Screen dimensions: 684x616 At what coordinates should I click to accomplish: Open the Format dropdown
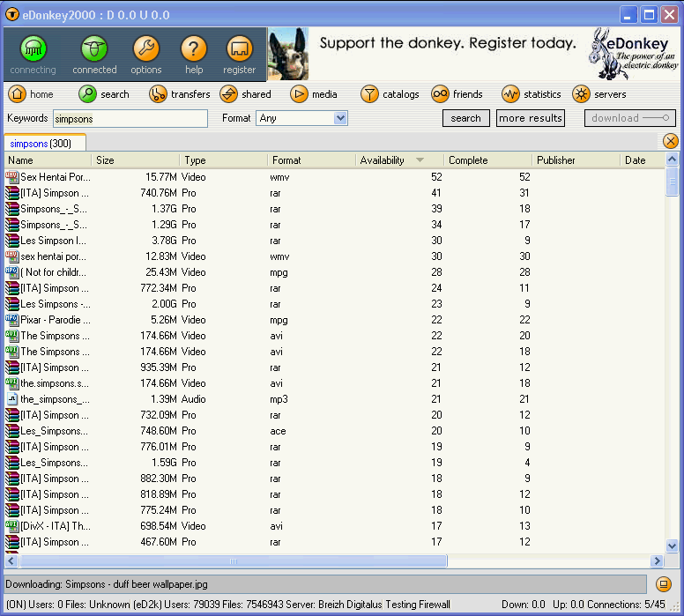(x=340, y=118)
